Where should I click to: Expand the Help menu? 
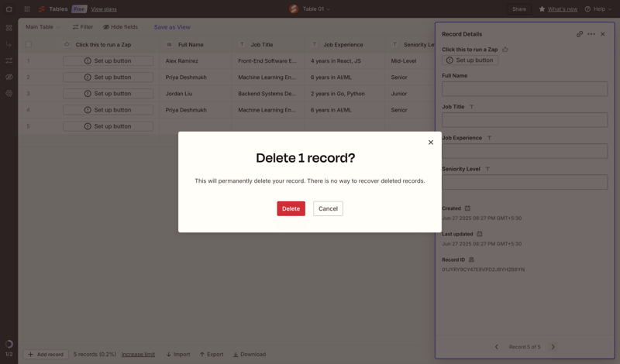click(598, 9)
